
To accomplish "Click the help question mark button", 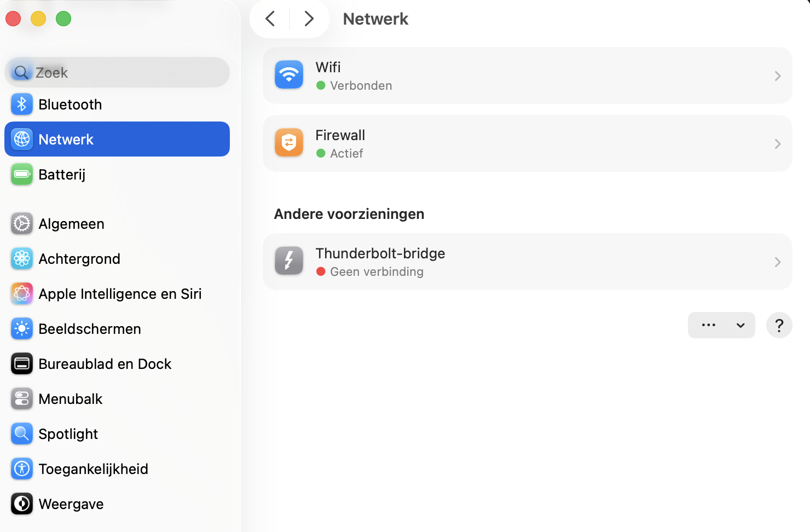I will click(779, 325).
